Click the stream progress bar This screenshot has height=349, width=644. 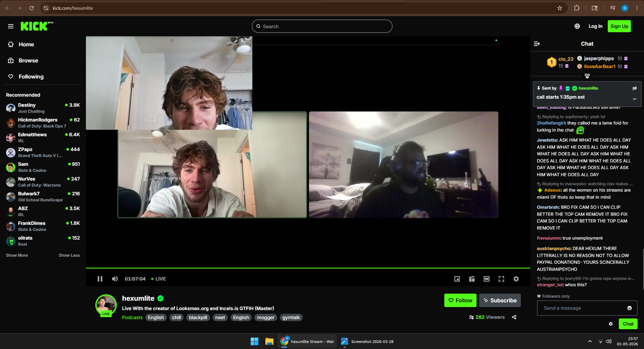coord(308,268)
